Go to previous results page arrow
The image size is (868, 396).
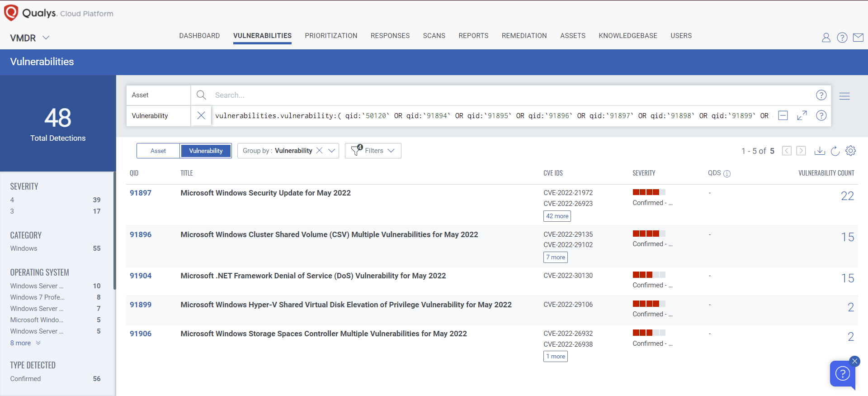pyautogui.click(x=787, y=151)
